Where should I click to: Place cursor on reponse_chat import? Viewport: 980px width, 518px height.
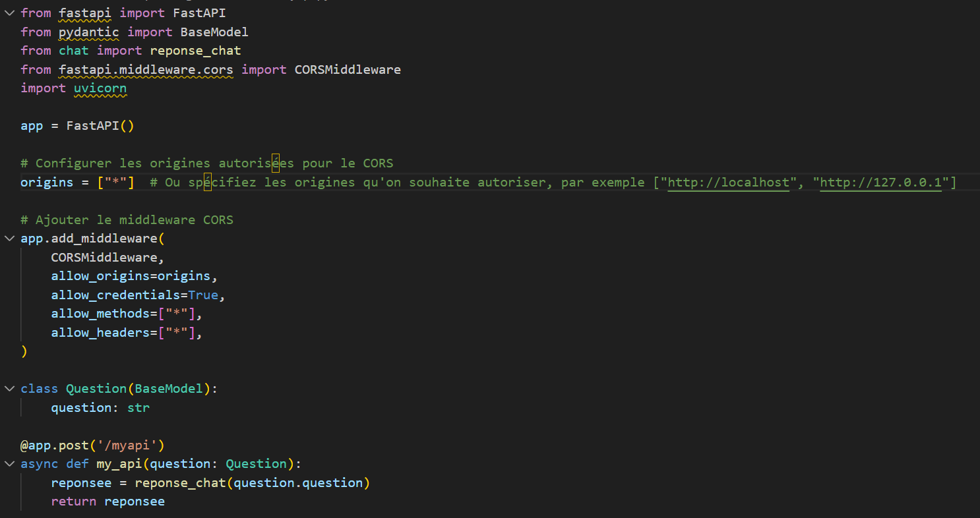(195, 51)
